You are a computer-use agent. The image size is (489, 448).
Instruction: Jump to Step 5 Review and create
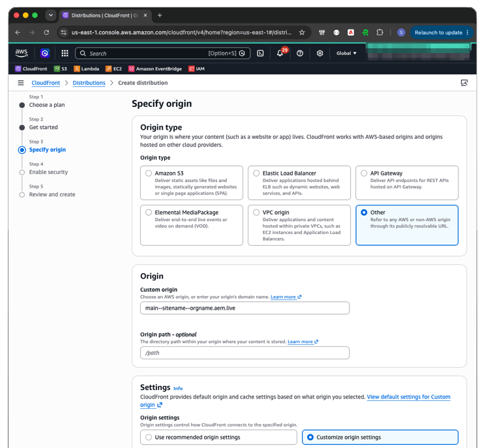(52, 194)
